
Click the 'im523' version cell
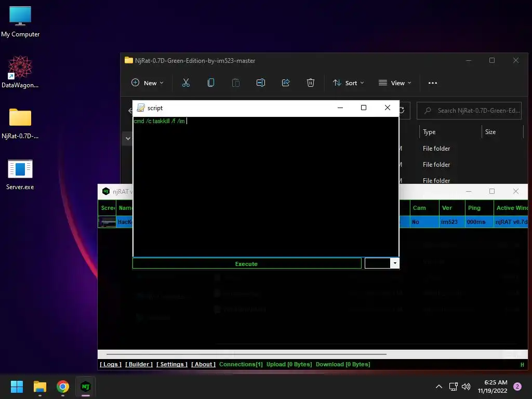point(452,222)
